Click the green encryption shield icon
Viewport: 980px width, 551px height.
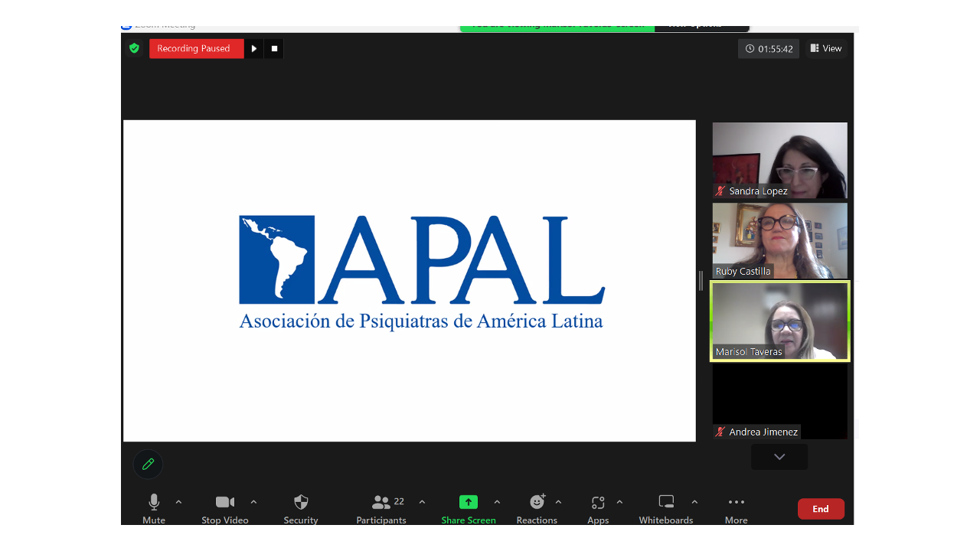point(134,48)
